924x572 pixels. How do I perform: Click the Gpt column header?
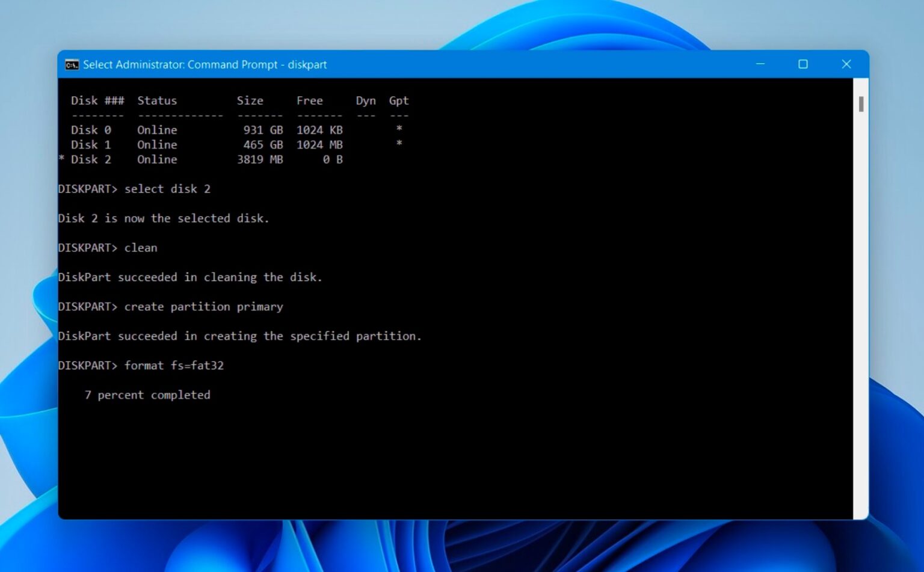[399, 100]
